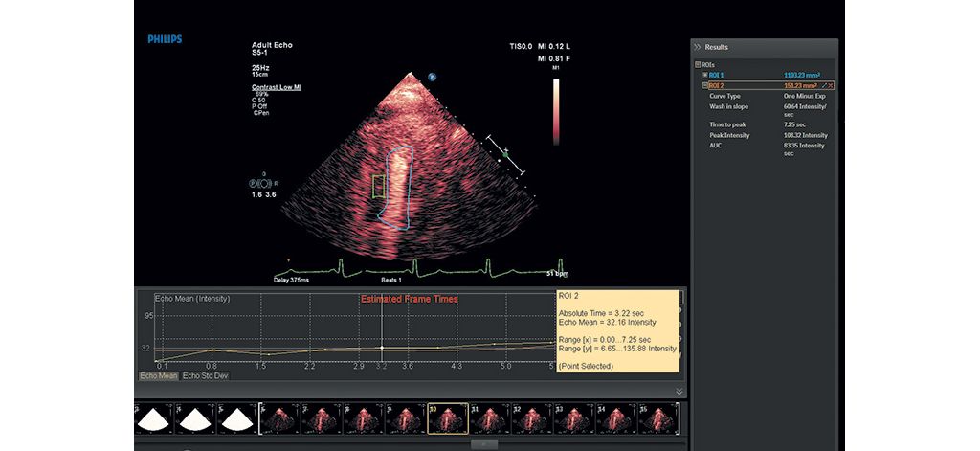
Task: Click the green marker on the depth caliper
Action: tap(505, 153)
